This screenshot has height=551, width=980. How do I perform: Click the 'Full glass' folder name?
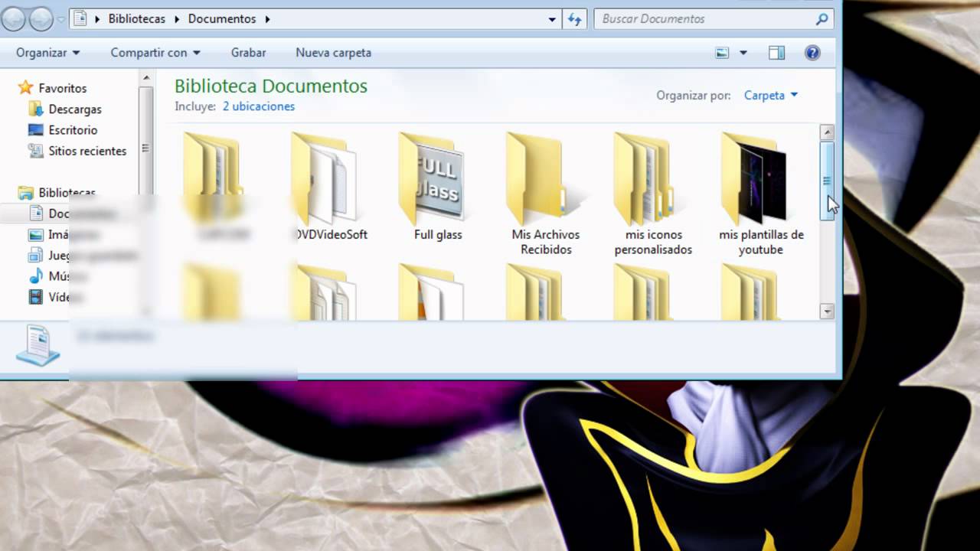(438, 235)
